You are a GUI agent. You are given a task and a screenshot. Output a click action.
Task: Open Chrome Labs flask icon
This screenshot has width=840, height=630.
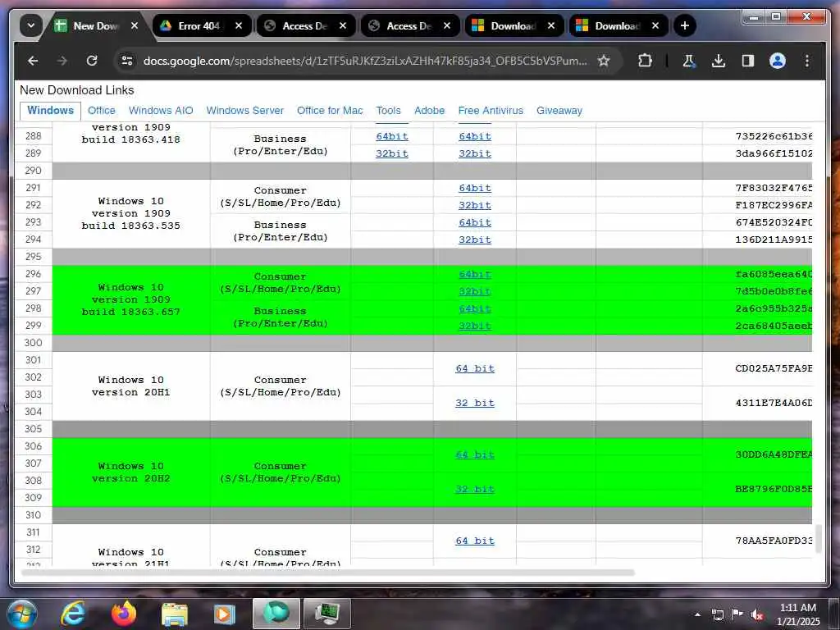(689, 61)
